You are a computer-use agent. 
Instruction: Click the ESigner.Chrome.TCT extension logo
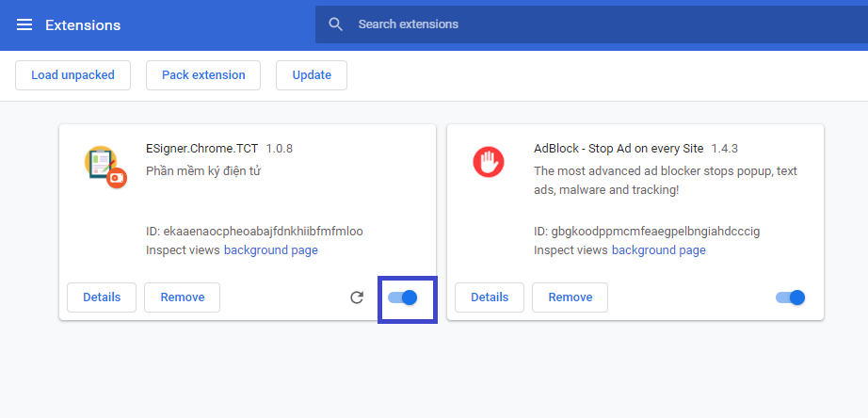pos(104,167)
